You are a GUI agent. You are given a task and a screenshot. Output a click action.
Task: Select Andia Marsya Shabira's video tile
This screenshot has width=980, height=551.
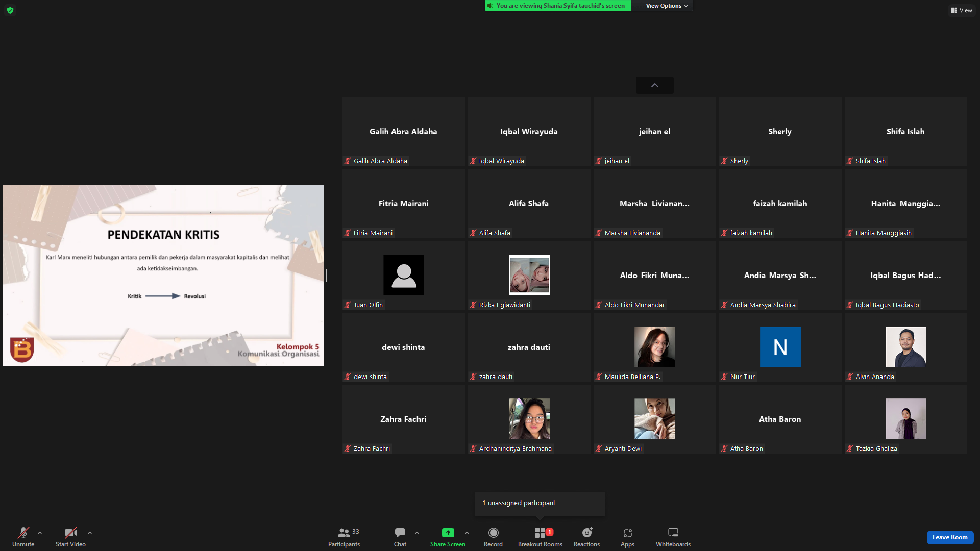(780, 275)
